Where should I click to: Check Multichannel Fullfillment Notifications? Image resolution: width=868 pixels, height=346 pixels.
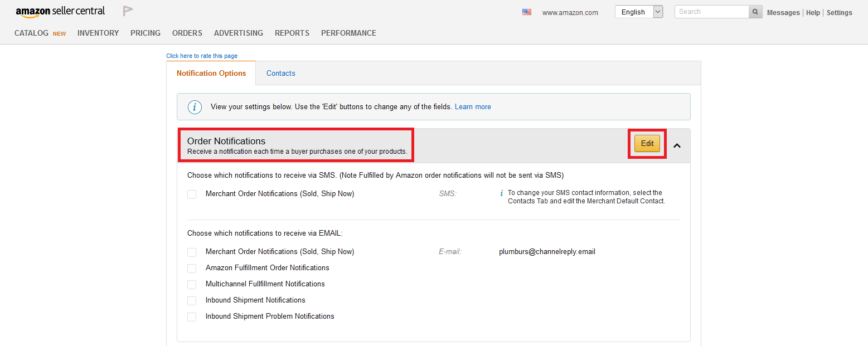(x=192, y=285)
